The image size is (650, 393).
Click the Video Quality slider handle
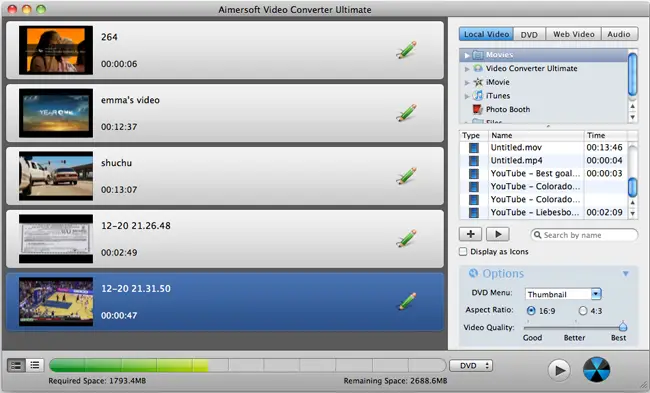click(623, 326)
